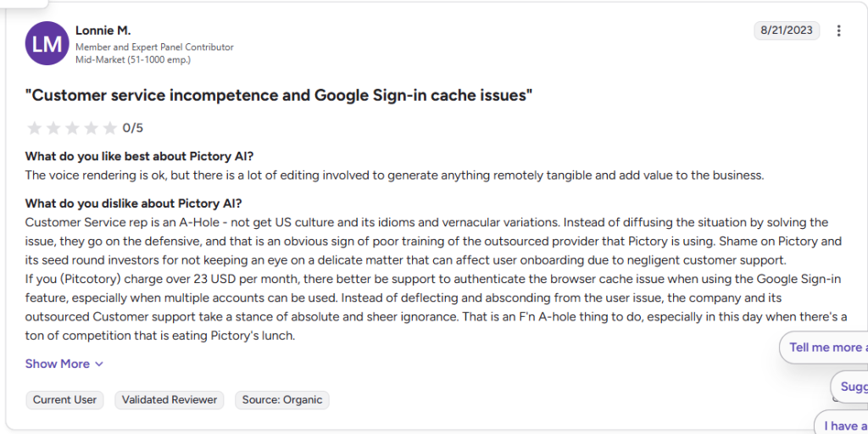Click the second rating star
This screenshot has width=868, height=434.
click(x=53, y=129)
